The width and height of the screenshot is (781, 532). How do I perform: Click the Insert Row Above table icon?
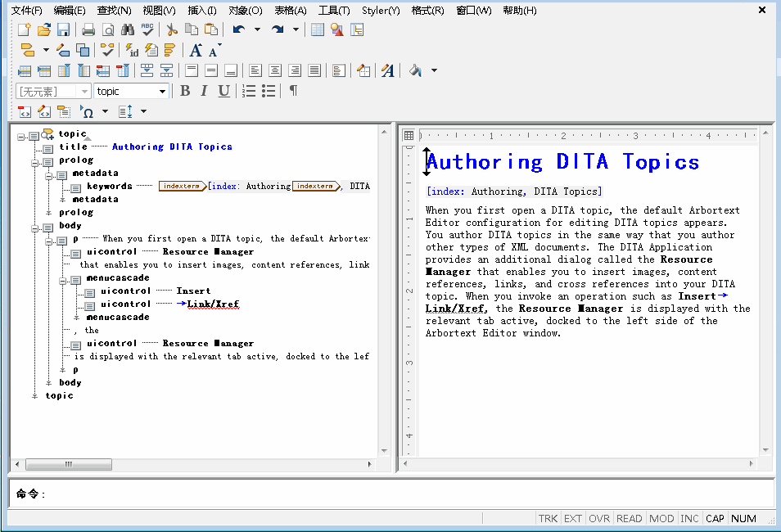tap(25, 70)
